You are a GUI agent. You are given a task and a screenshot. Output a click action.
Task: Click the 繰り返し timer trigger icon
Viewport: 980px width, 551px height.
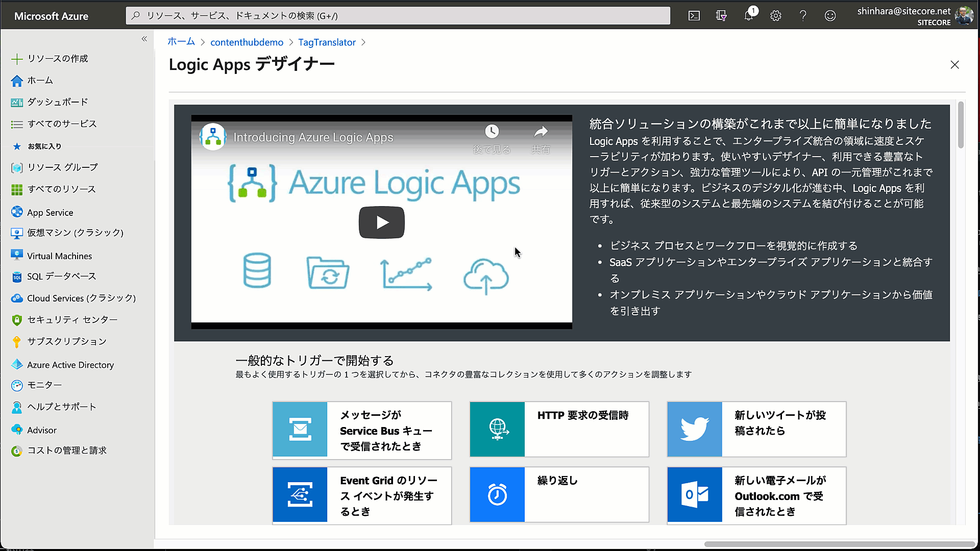(x=497, y=495)
